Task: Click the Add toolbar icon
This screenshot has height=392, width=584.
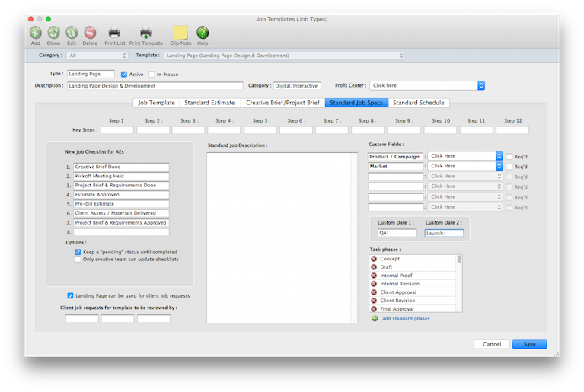Action: pos(36,33)
